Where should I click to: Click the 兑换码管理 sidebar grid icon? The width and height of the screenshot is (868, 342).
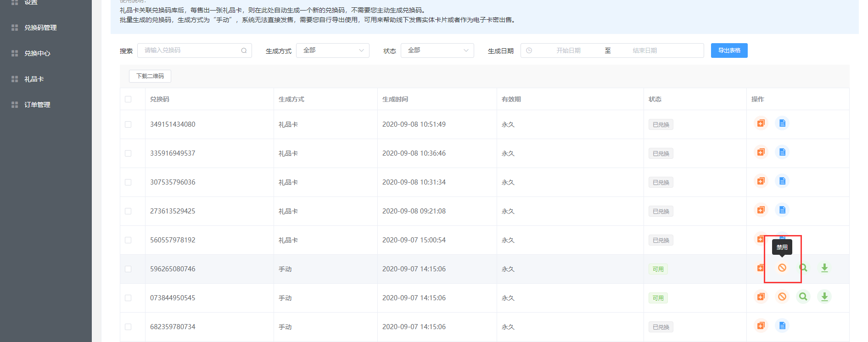click(x=15, y=28)
